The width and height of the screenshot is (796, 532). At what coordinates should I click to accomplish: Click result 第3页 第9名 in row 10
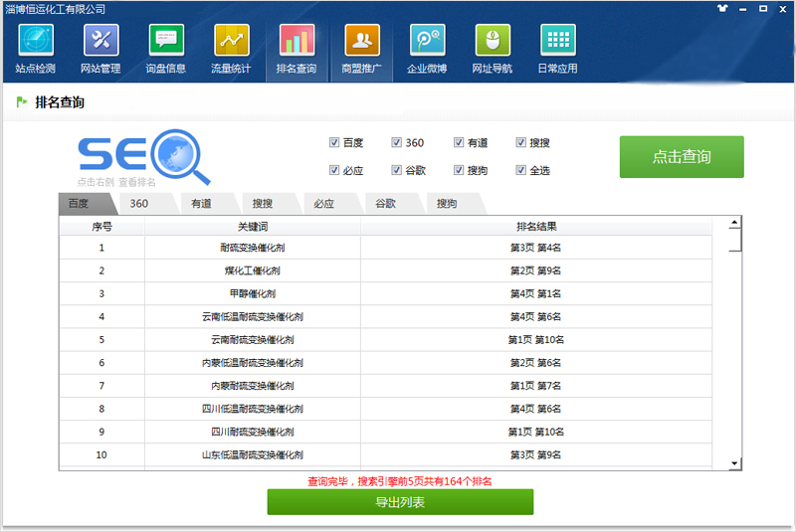(x=536, y=454)
